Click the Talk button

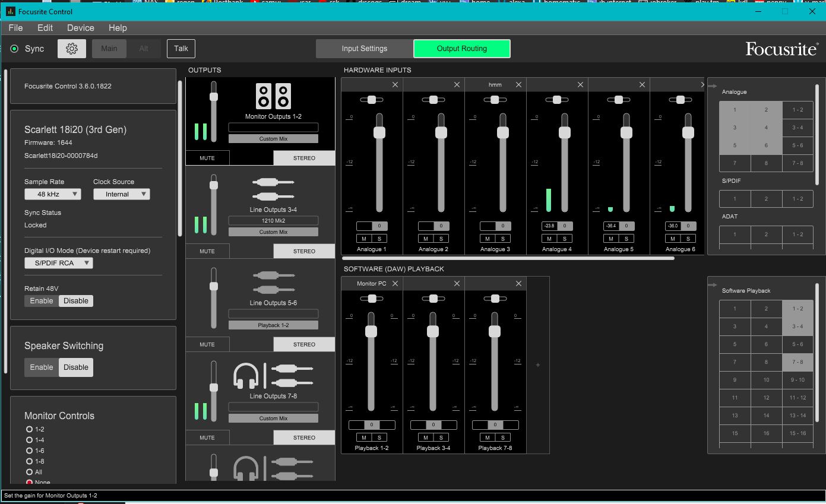pyautogui.click(x=181, y=49)
